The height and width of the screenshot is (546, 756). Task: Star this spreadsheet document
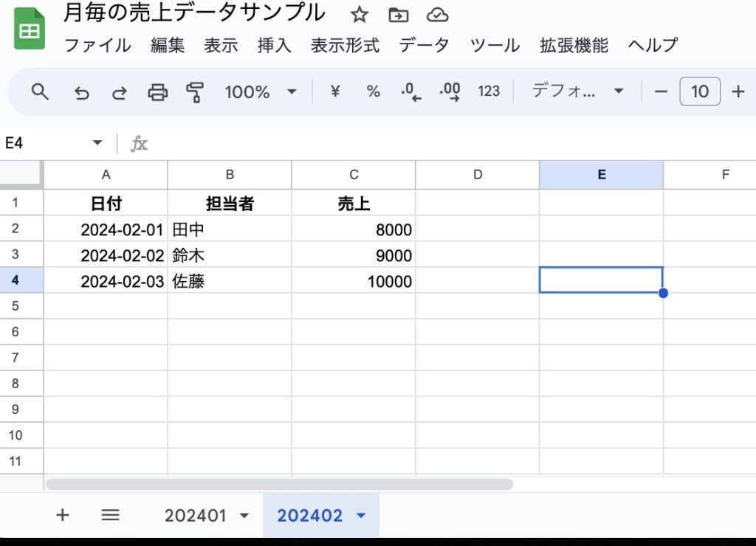click(x=359, y=15)
